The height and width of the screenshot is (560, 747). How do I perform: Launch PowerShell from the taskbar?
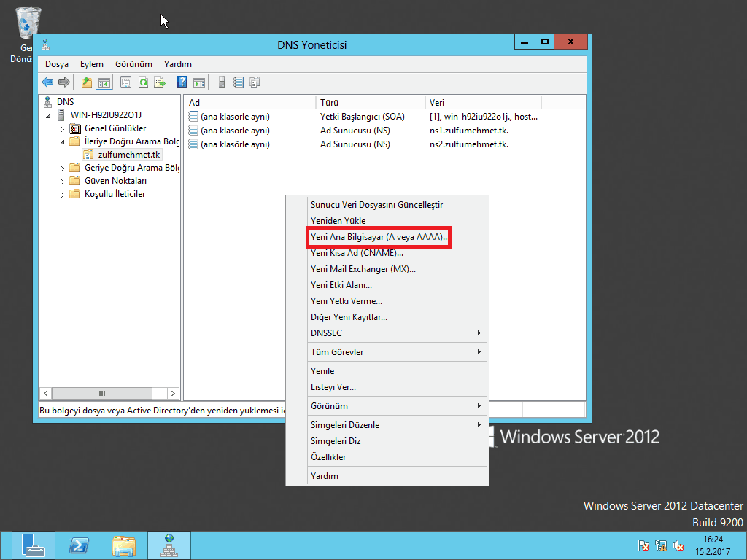79,545
